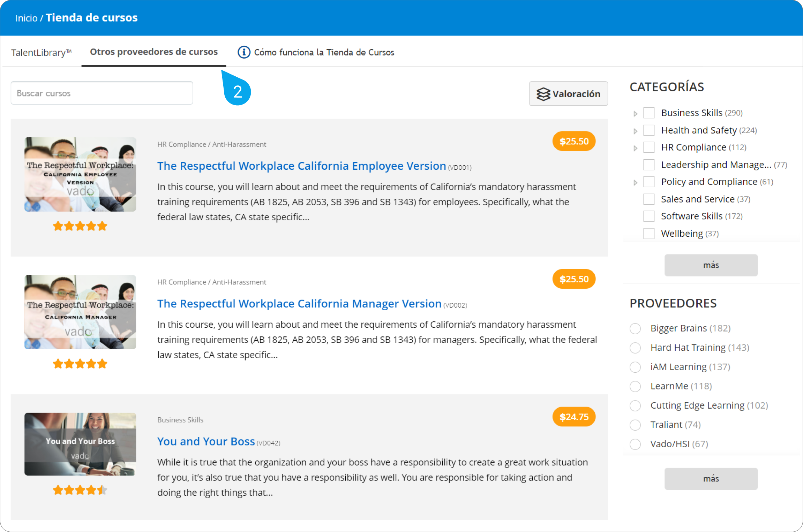Expand the HR Compliance category arrow

[635, 148]
